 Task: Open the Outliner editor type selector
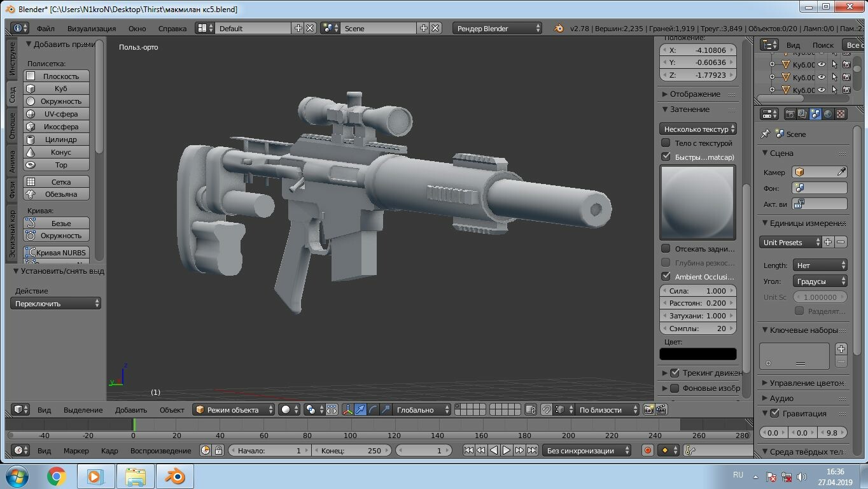[x=770, y=45]
